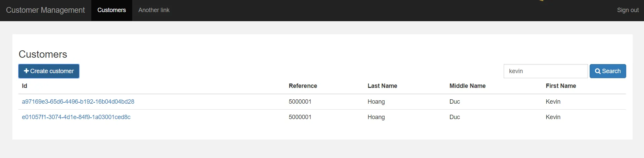Viewport: 644px width, 158px height.
Task: Click the plus icon on Create customer
Action: pyautogui.click(x=26, y=71)
